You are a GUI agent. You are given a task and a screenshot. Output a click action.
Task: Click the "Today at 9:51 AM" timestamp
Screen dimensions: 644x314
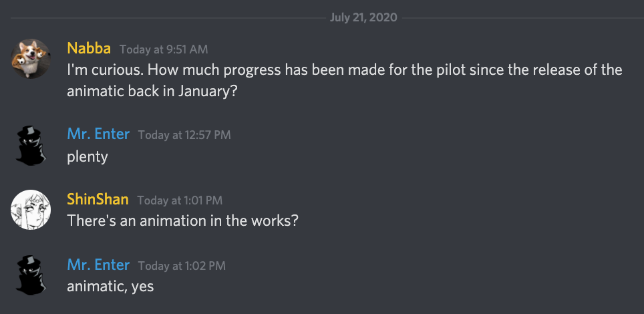tap(164, 49)
